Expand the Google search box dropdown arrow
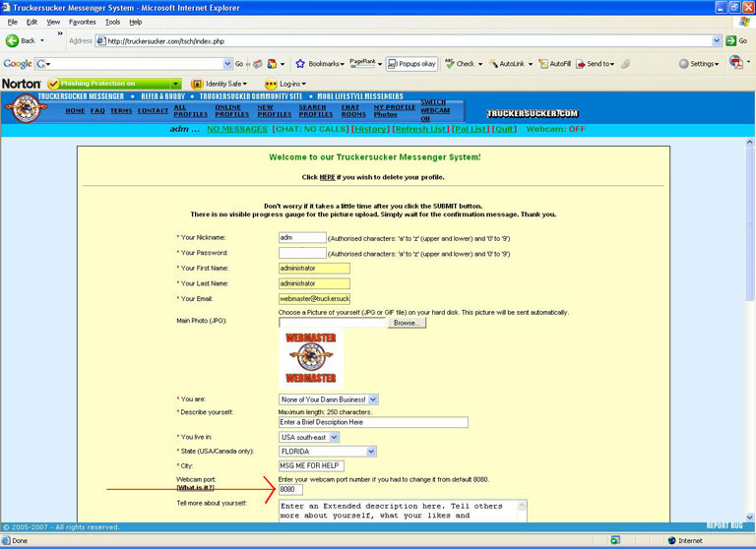 coord(227,64)
